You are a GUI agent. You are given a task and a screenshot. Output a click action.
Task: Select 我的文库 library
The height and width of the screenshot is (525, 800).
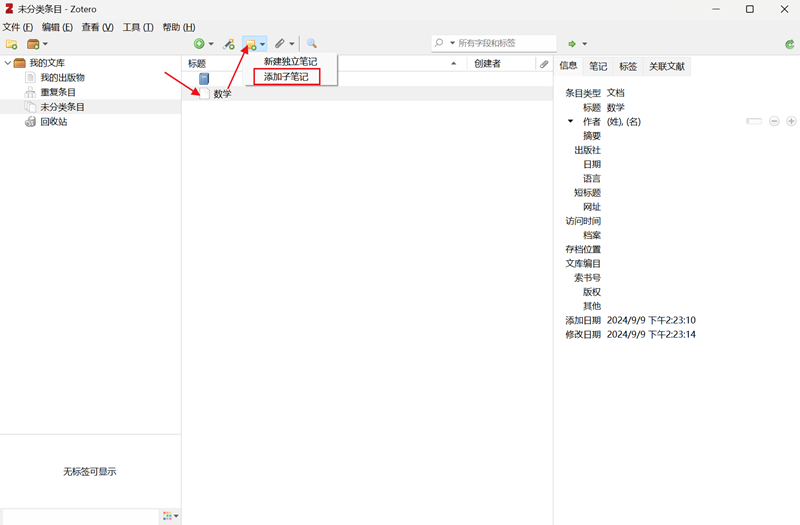[47, 63]
